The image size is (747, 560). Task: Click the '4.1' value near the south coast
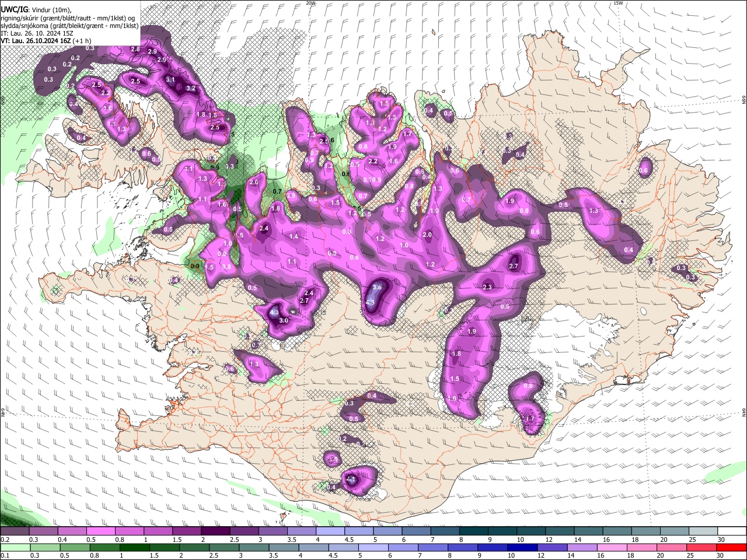pyautogui.click(x=351, y=480)
